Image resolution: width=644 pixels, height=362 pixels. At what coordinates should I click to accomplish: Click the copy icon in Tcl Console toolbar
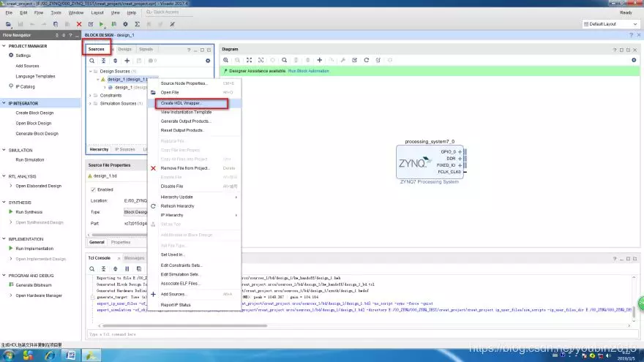pyautogui.click(x=139, y=269)
